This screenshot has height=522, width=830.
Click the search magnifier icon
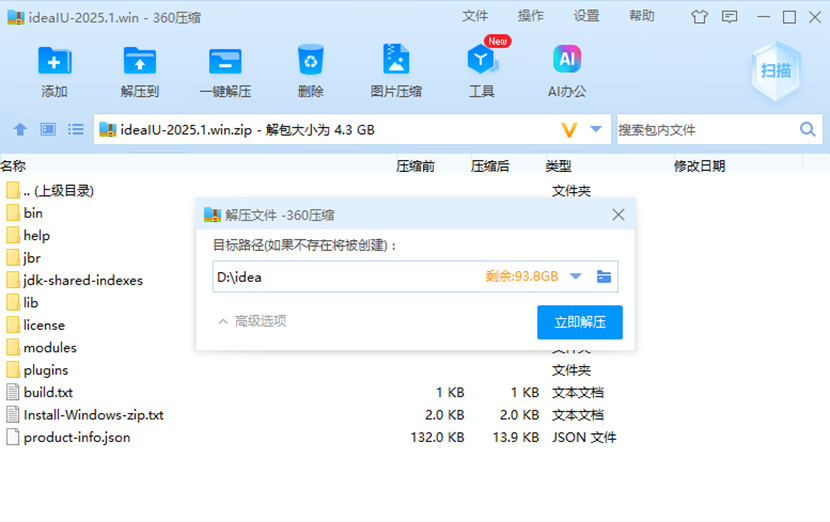(808, 129)
